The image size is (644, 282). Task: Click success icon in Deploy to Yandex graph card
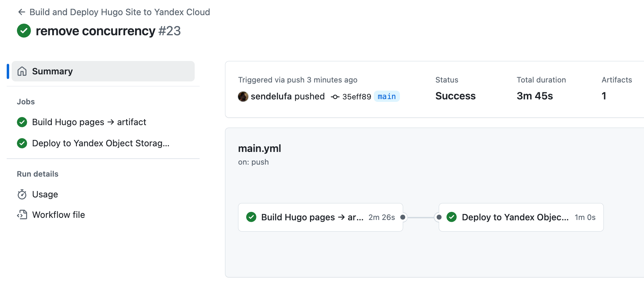(x=451, y=217)
